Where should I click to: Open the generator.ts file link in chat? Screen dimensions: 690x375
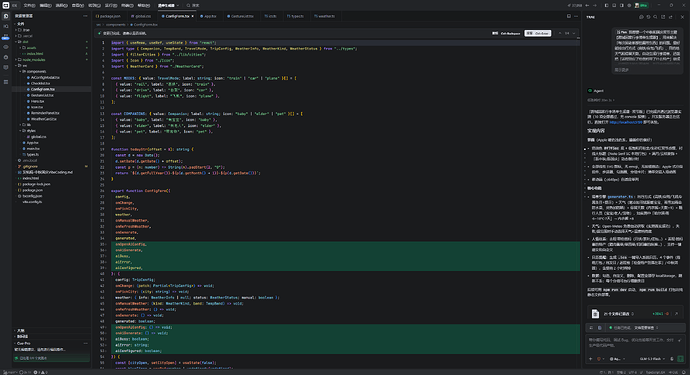pos(620,197)
